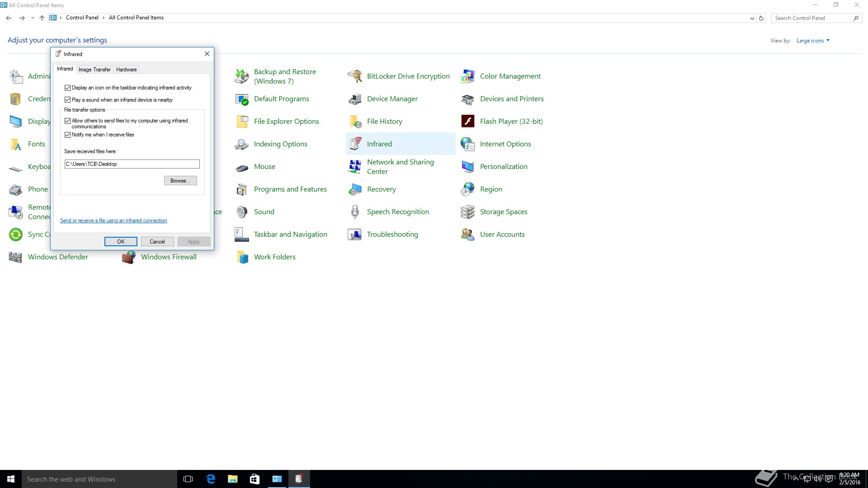Screen dimensions: 868x488
Task: Click Control Panel in the breadcrumb
Action: coord(82,18)
